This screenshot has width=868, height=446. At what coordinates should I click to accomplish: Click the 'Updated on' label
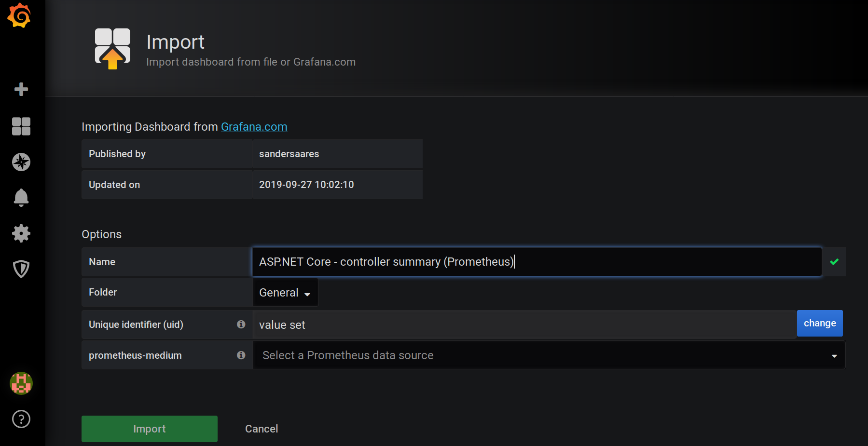114,185
